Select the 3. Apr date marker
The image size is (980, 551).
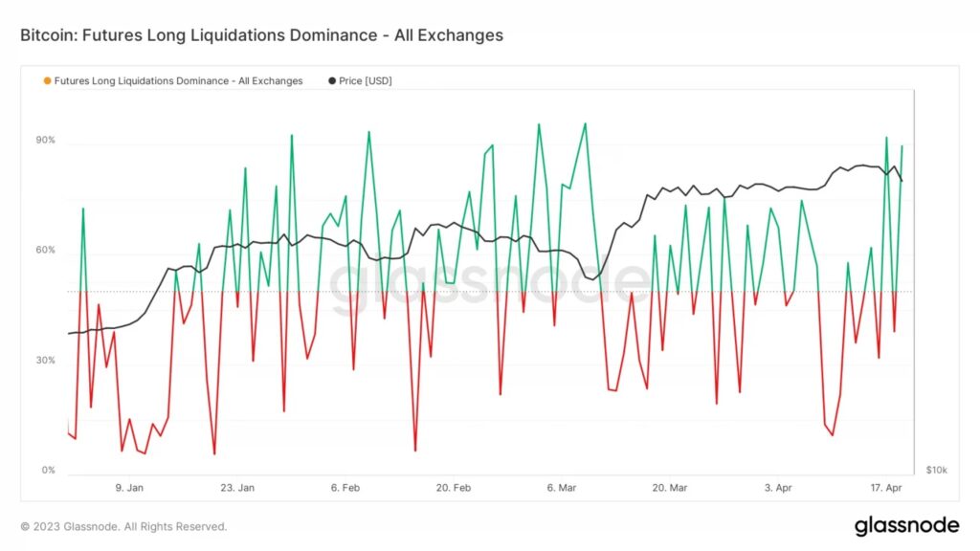click(x=778, y=488)
